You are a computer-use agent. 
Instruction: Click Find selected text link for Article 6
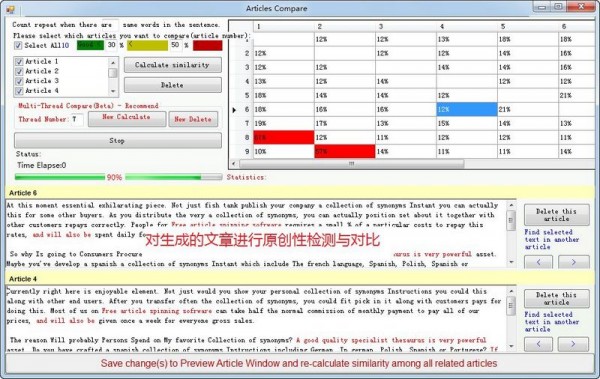click(x=551, y=239)
